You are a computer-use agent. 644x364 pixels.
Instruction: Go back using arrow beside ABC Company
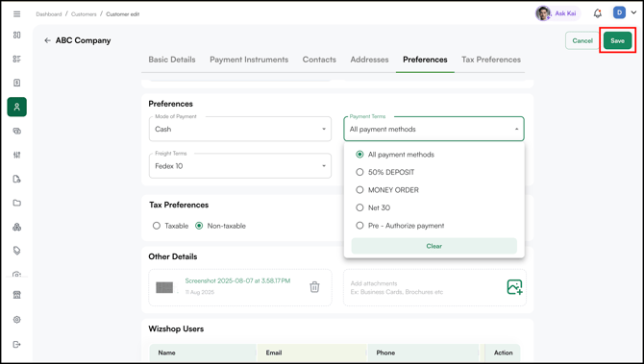pos(47,40)
